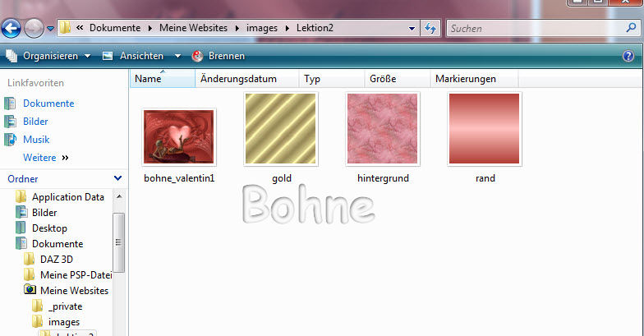Select the gold texture thumbnail
Image resolution: width=644 pixels, height=336 pixels.
[x=281, y=129]
